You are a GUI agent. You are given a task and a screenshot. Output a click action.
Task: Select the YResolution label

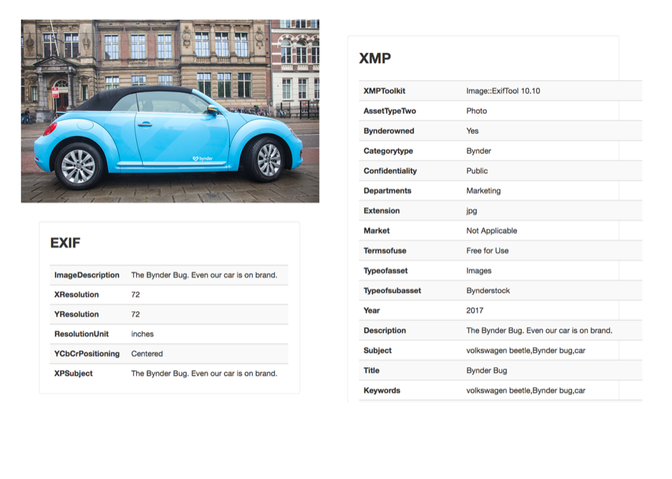[76, 314]
